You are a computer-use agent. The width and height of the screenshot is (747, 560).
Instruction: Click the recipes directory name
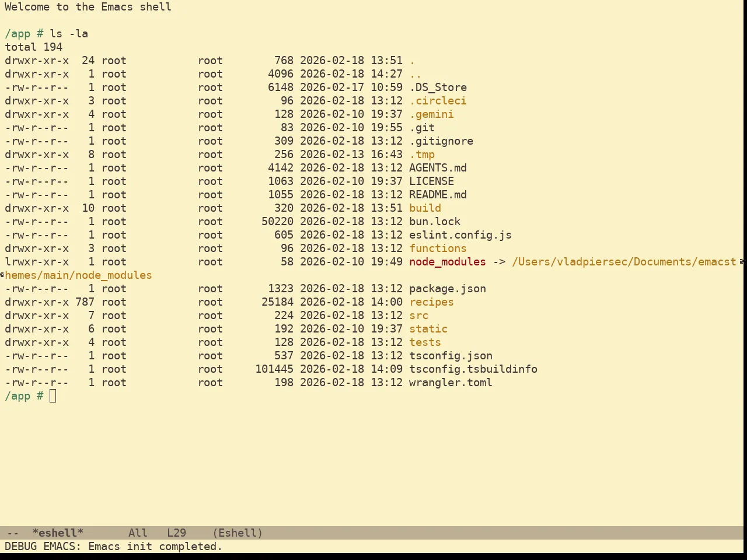pos(431,302)
